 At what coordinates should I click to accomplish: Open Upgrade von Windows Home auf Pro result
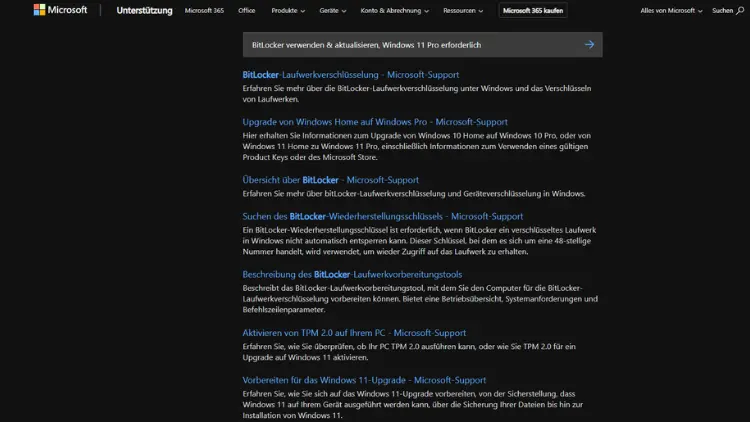coord(375,122)
